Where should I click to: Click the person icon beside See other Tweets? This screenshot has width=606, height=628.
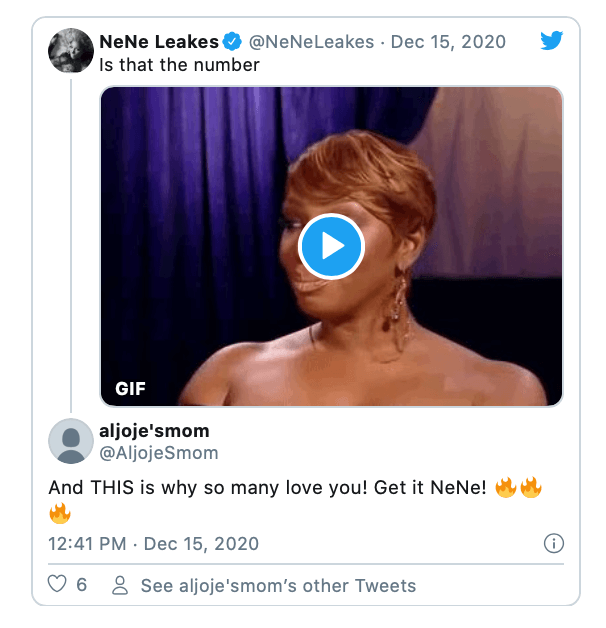click(x=120, y=585)
